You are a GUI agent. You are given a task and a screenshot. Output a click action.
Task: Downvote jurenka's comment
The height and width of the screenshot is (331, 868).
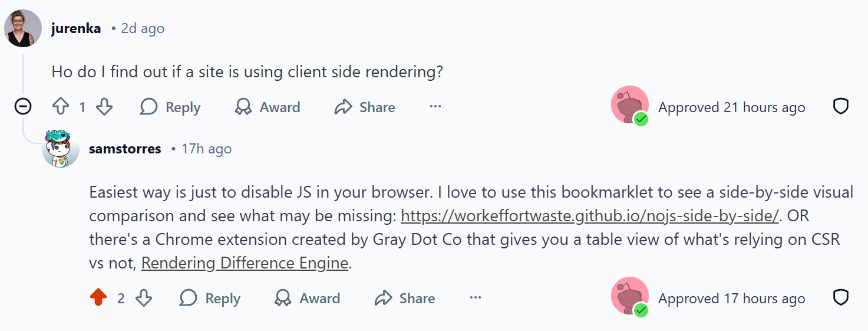[104, 107]
